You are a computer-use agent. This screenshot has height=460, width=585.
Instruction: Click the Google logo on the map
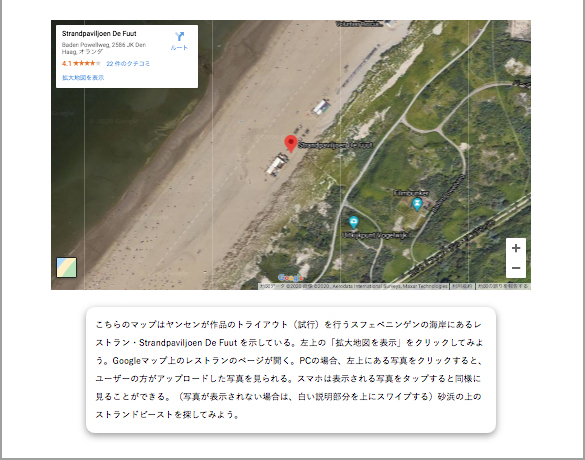click(290, 278)
